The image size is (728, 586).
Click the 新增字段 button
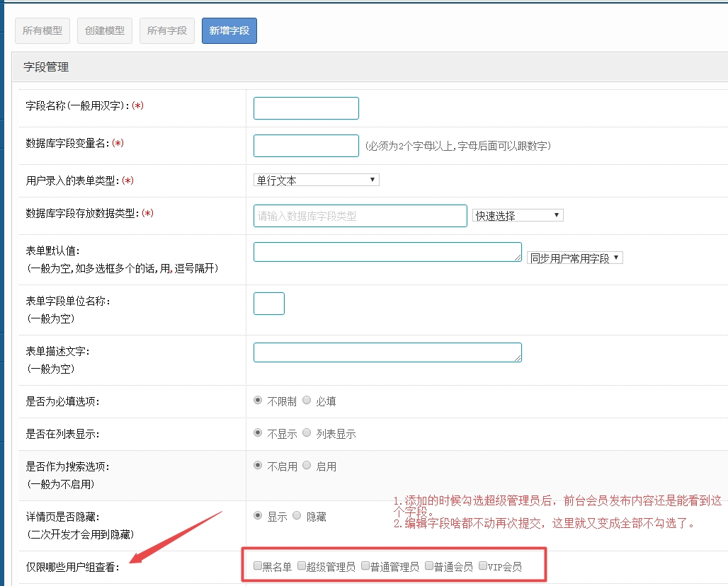(x=229, y=31)
